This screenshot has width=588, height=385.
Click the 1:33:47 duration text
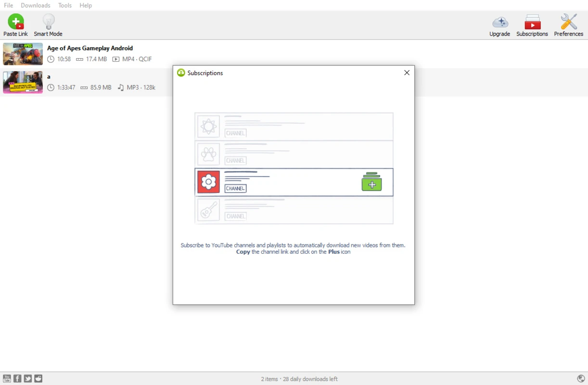coord(66,88)
